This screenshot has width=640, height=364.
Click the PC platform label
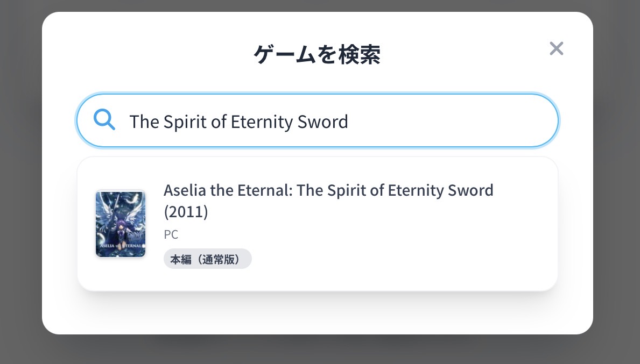[171, 234]
